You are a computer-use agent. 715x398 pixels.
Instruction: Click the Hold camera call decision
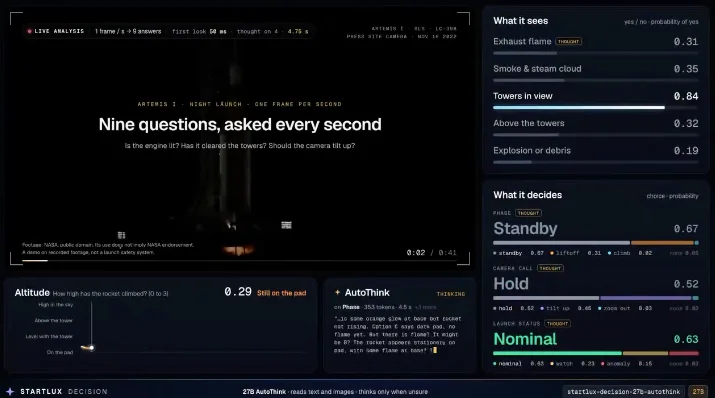coord(511,284)
